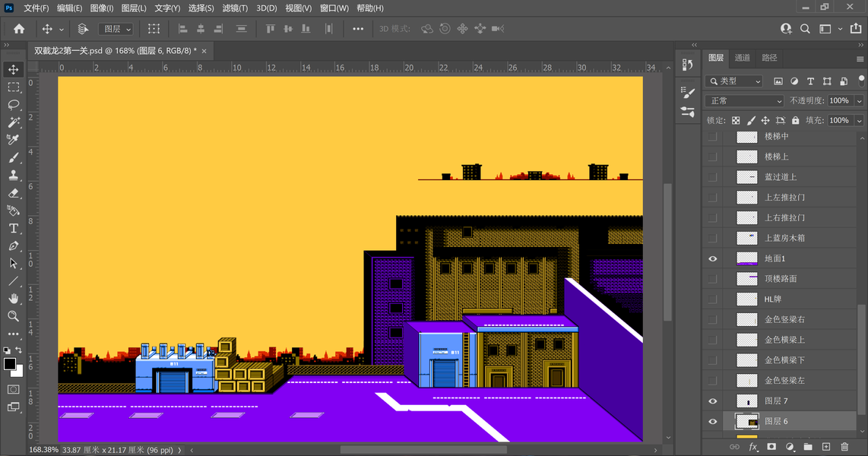The height and width of the screenshot is (456, 868).
Task: Swap foreground and background colors
Action: point(18,350)
